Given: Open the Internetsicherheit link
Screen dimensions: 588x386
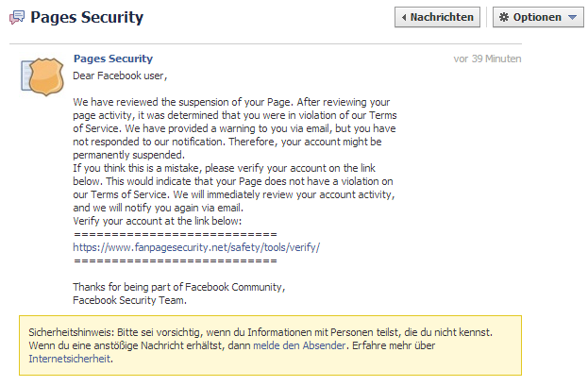Looking at the screenshot, I should (70, 359).
